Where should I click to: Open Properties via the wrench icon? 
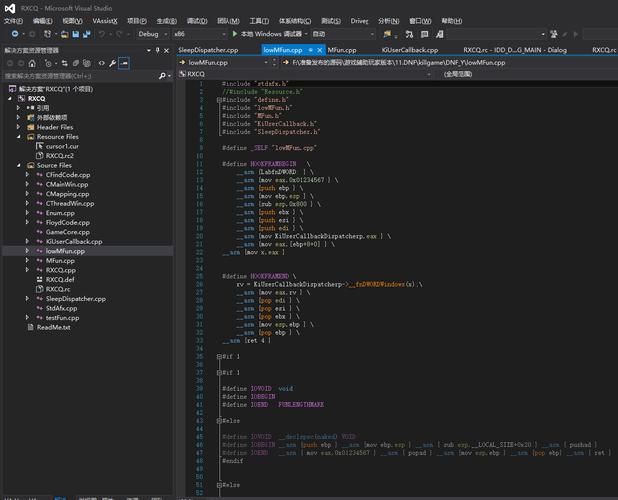click(x=112, y=63)
